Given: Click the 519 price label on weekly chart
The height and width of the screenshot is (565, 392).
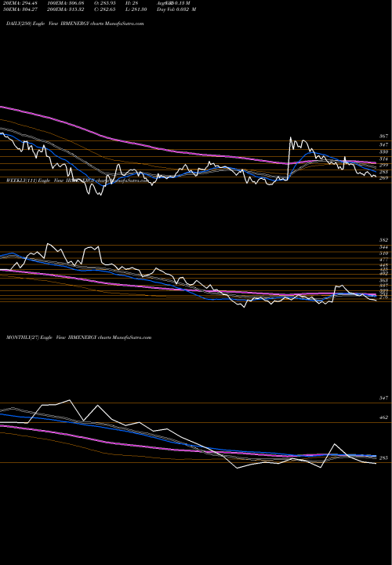Looking at the screenshot, I should (383, 253).
